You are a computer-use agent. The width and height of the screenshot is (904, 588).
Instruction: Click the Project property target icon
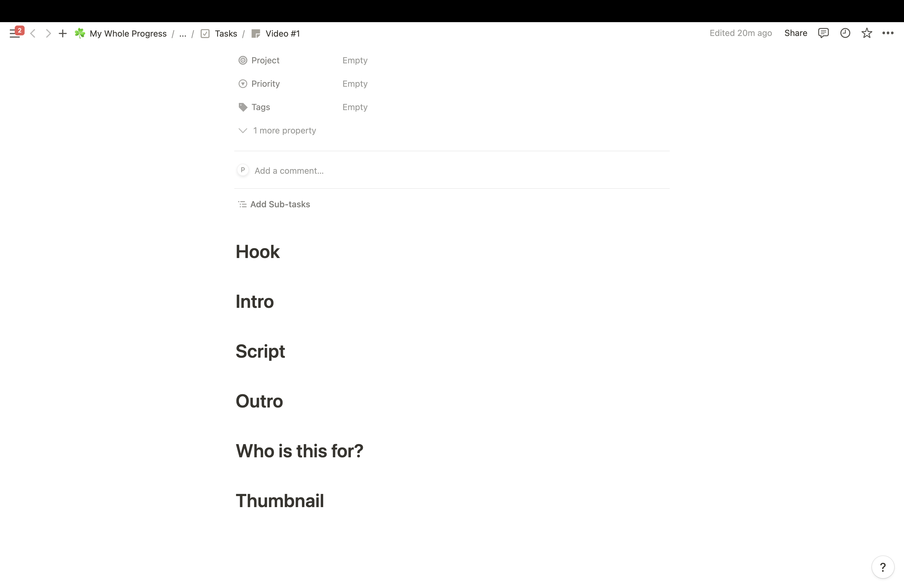click(243, 60)
